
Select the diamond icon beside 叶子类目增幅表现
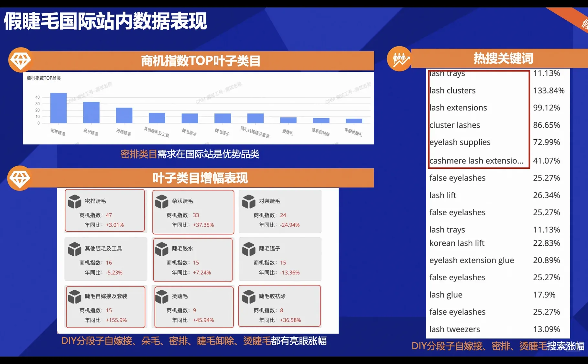pos(20,178)
